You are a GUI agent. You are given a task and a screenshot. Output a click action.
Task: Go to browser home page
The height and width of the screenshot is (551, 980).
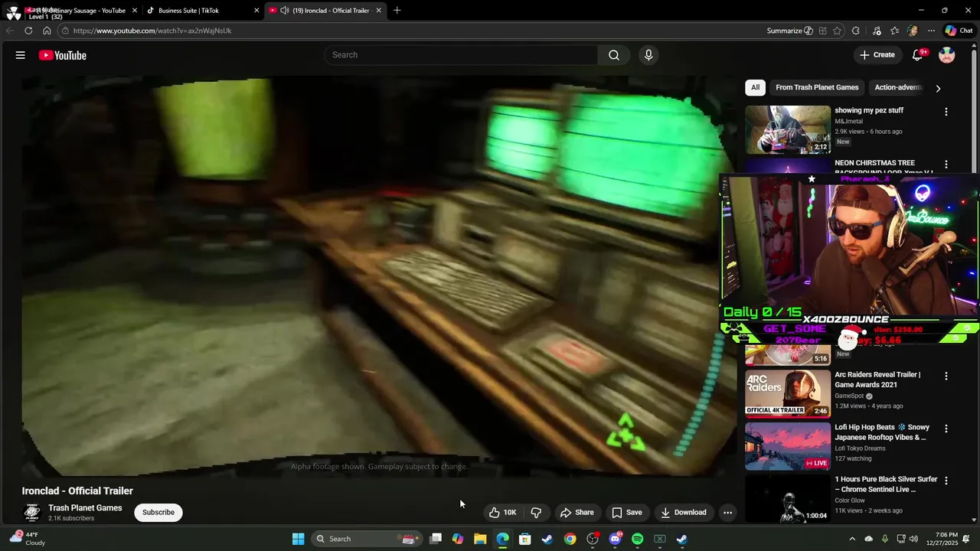coord(47,31)
